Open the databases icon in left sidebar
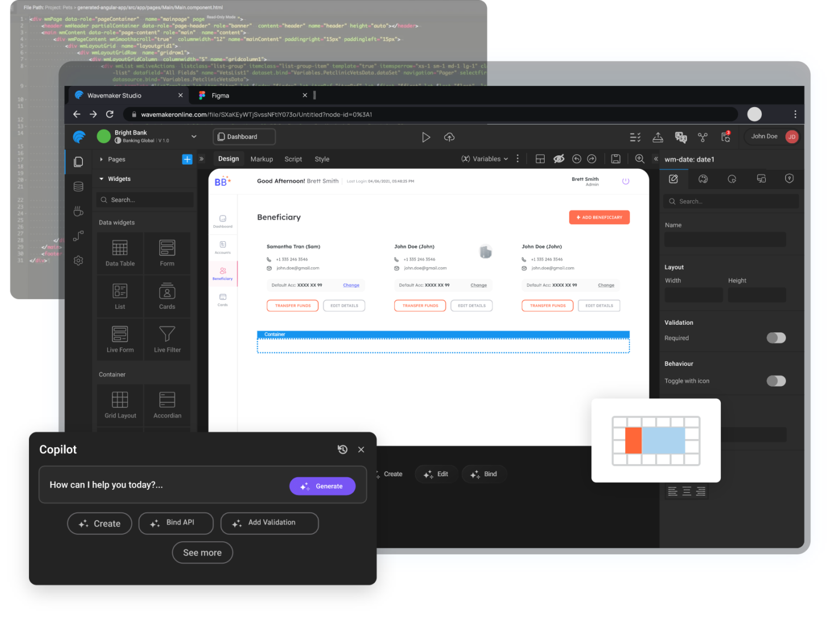This screenshot has width=840, height=620. click(x=79, y=186)
